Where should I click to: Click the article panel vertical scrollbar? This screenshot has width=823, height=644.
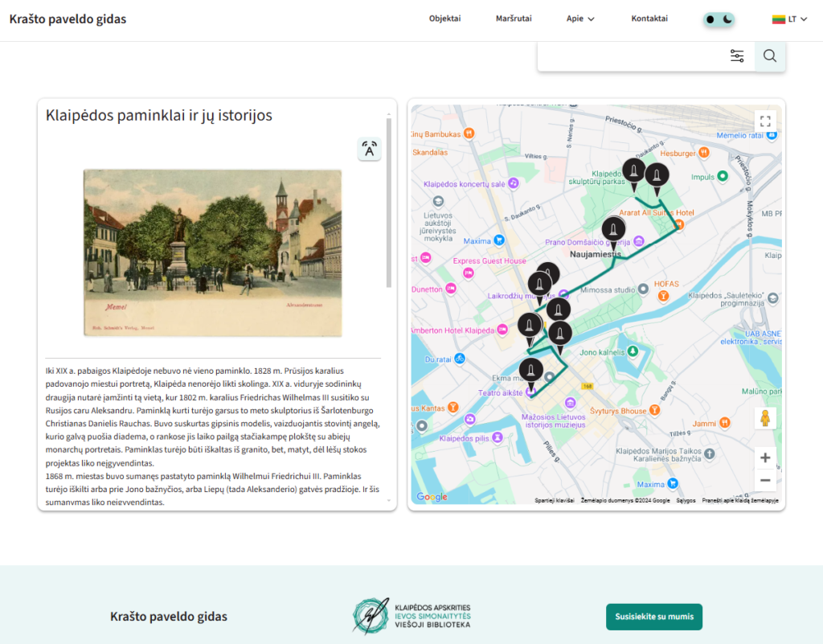pyautogui.click(x=389, y=201)
